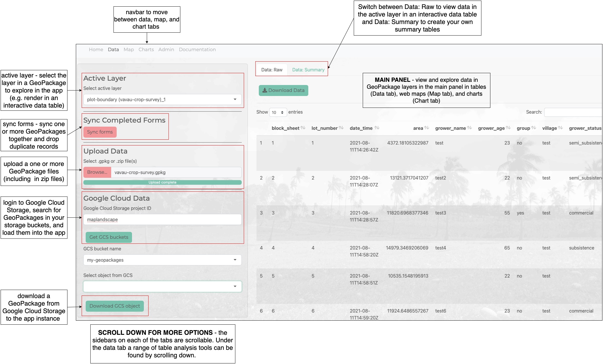Click the vavau-crop-survey.gpkg file name field

coord(176,172)
